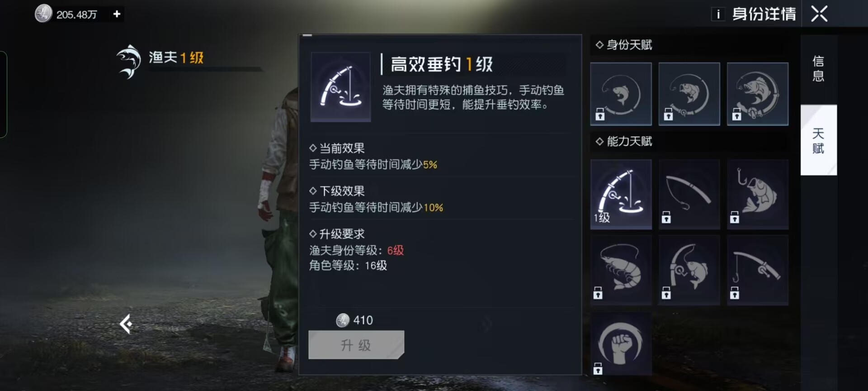This screenshot has height=391, width=868.
Task: Select the level 1 efficient fishing talent
Action: [621, 194]
